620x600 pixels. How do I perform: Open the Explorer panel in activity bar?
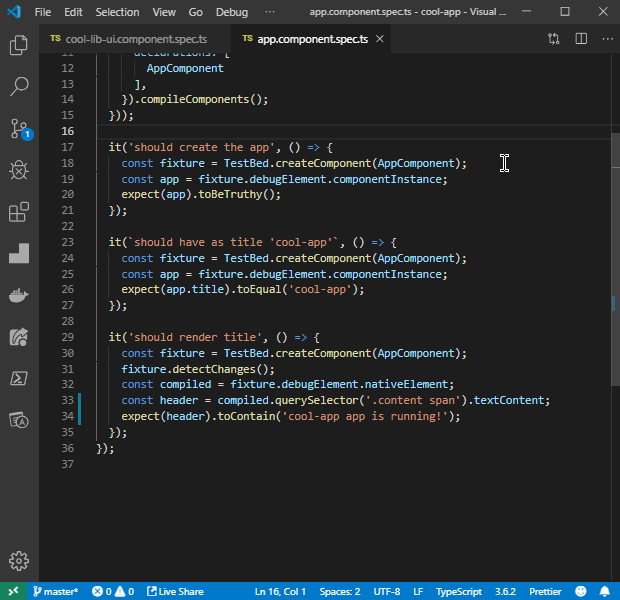pos(19,45)
